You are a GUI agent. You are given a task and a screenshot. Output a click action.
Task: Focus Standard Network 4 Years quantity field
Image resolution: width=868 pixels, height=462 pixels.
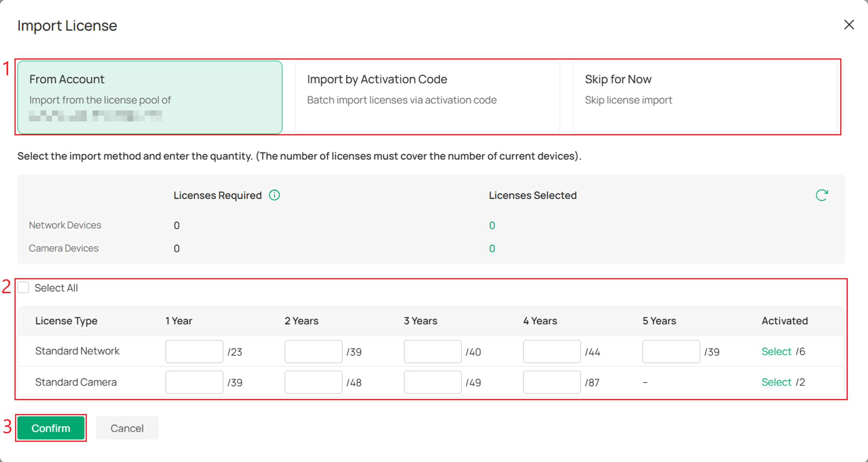click(x=552, y=351)
